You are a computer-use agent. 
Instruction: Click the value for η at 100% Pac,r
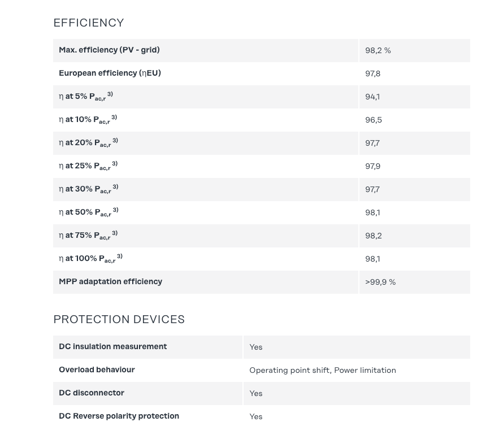(x=372, y=259)
